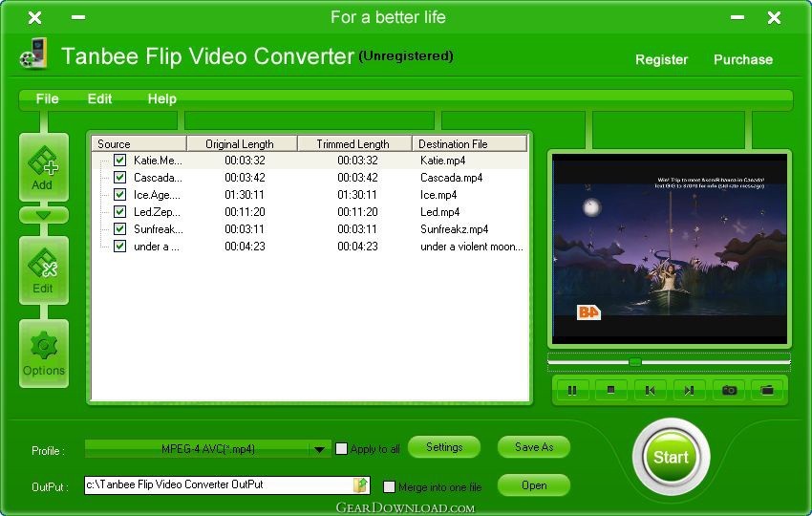Click original length 01:30:11
Image resolution: width=812 pixels, height=516 pixels.
pyautogui.click(x=245, y=195)
